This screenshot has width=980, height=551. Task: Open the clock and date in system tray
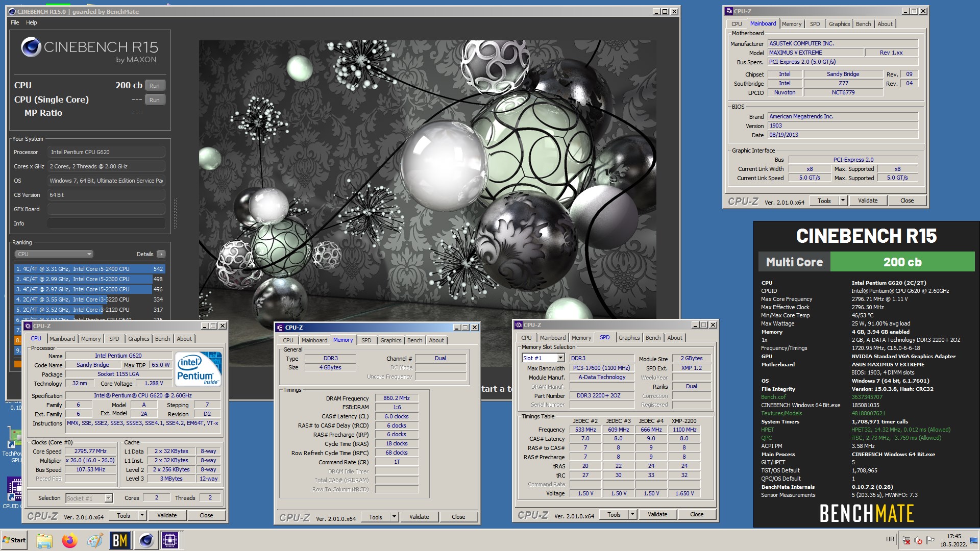pyautogui.click(x=953, y=540)
